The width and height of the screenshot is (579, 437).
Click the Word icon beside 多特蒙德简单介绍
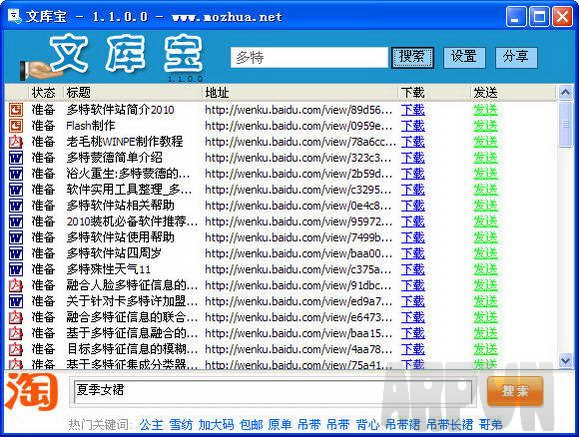coord(16,158)
